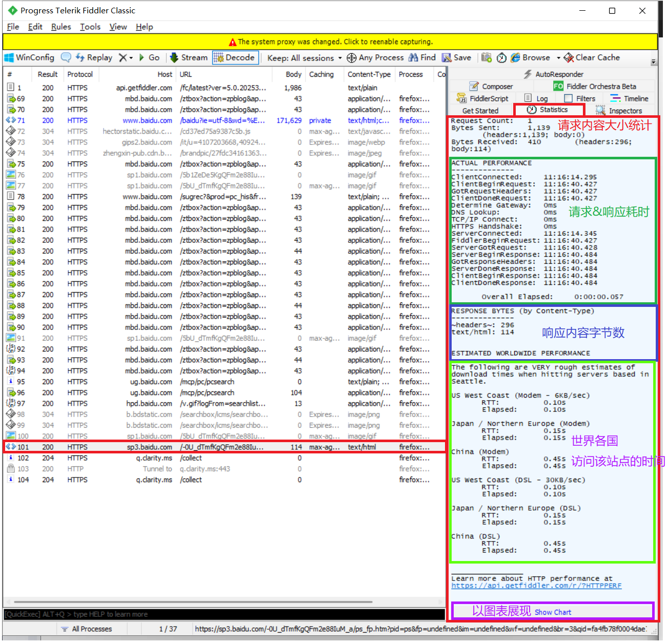Viewport: 667px width, 644px height.
Task: Click the 1 / 37 session count
Action: pyautogui.click(x=168, y=629)
